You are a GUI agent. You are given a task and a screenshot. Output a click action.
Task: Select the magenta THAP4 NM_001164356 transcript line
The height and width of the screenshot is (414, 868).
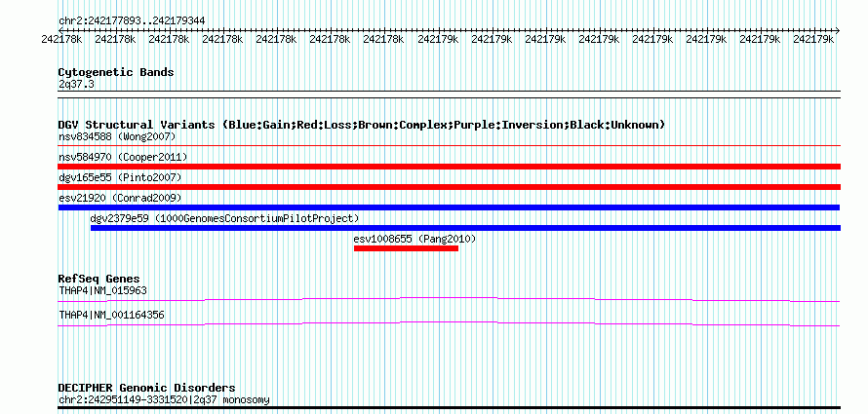pos(449,324)
